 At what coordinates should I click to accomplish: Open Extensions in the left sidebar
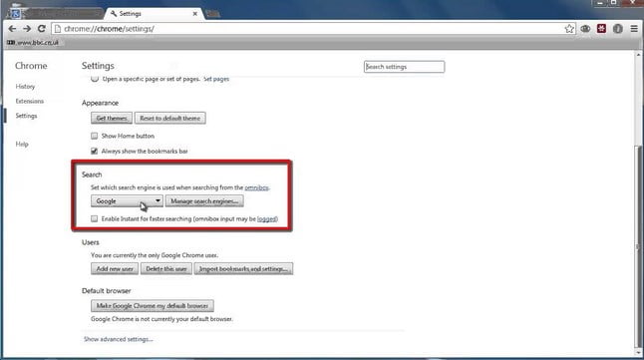click(x=30, y=101)
